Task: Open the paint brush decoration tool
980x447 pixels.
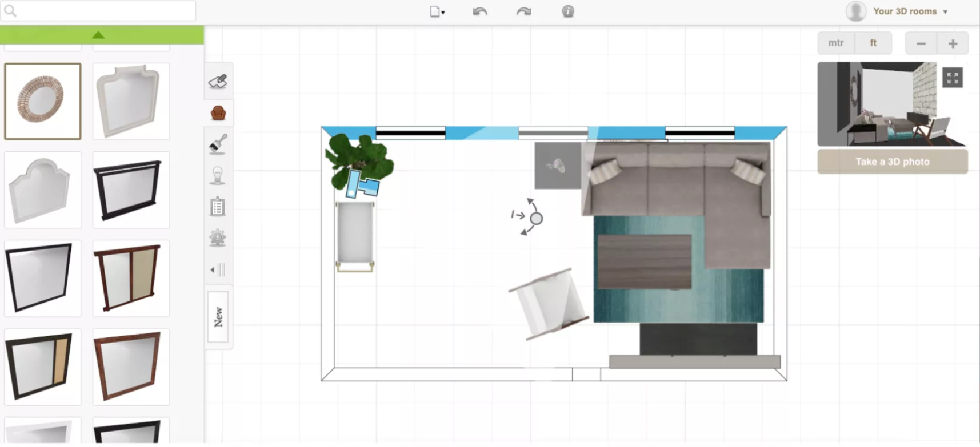Action: point(218,144)
